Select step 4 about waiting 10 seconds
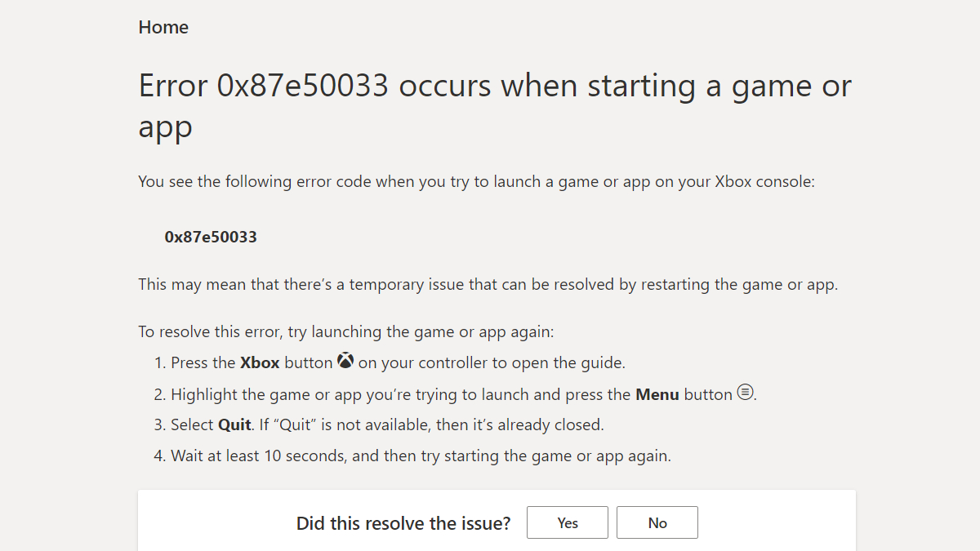 coord(416,455)
